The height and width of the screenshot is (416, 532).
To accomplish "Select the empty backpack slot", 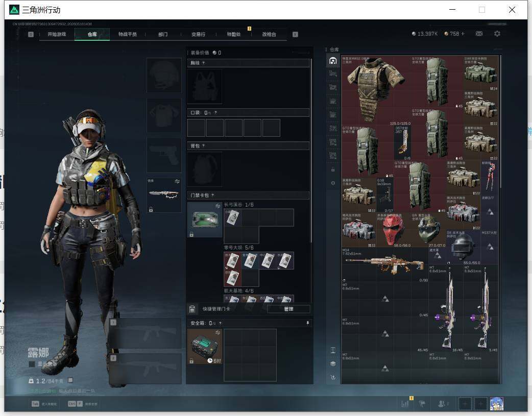I will click(205, 169).
